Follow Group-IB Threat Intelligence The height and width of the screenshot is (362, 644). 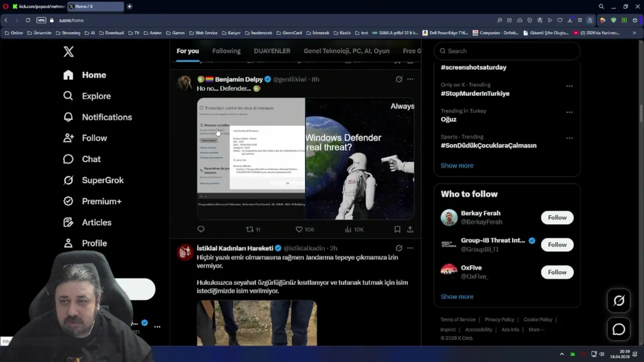pyautogui.click(x=557, y=245)
